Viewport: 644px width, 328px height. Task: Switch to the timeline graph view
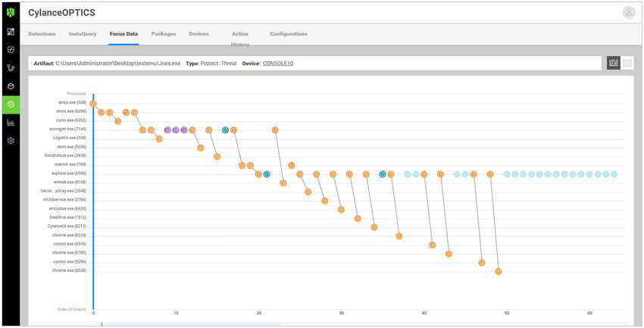pyautogui.click(x=614, y=63)
